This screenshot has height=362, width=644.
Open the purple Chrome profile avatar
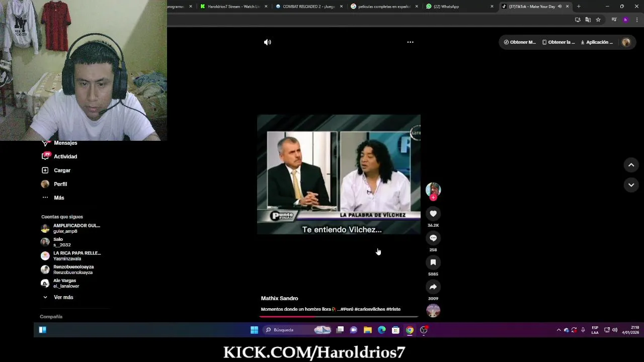click(x=625, y=20)
